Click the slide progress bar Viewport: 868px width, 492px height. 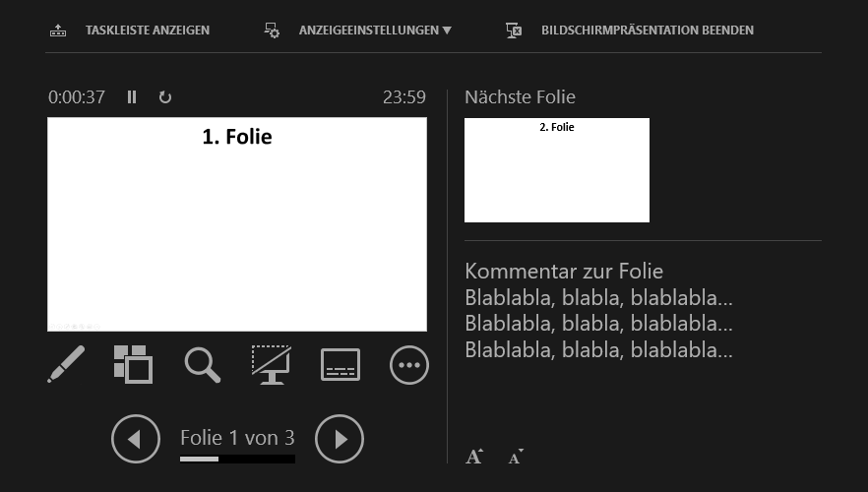coord(237,459)
